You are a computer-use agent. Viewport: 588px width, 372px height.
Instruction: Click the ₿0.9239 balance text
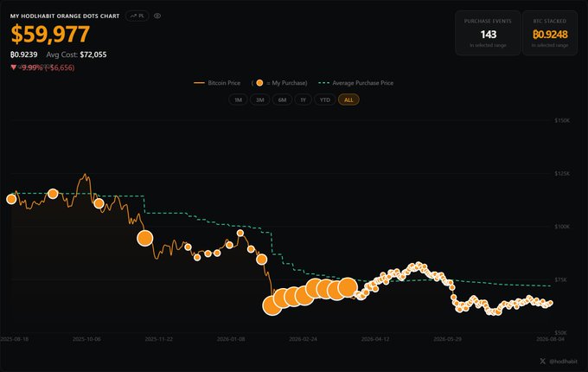24,55
